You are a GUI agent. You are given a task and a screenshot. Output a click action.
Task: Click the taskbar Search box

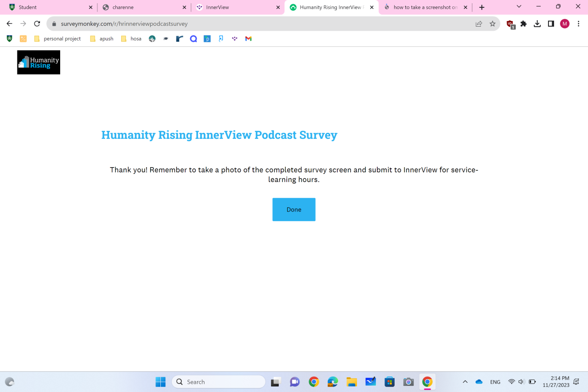pos(219,382)
